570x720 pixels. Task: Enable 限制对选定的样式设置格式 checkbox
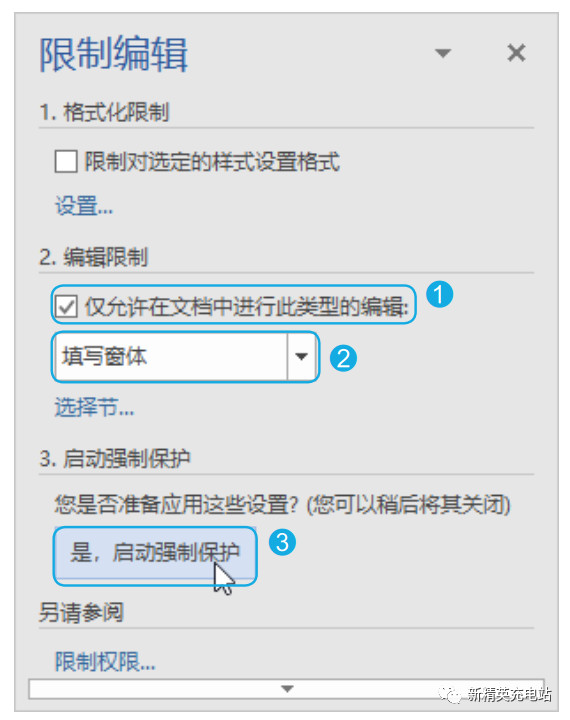(x=66, y=162)
